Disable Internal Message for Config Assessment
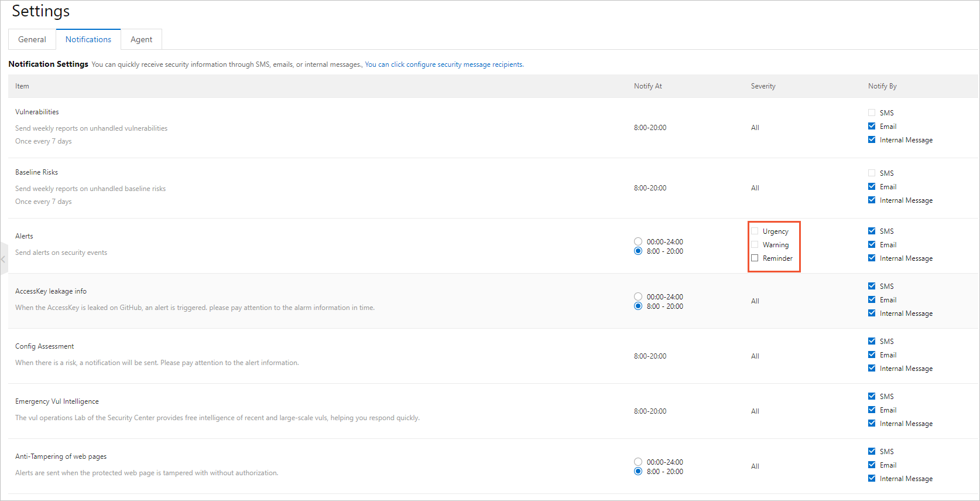Screen dimensions: 980x501 click(872, 368)
